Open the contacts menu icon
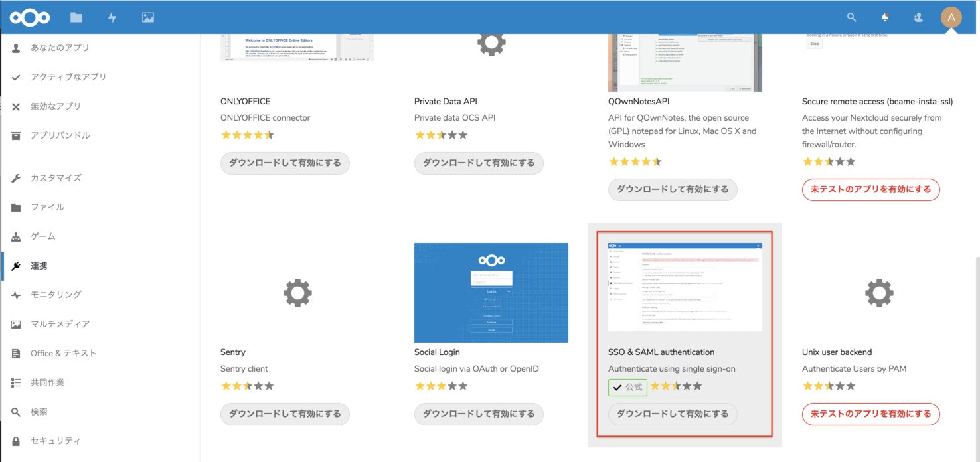The image size is (980, 462). (918, 17)
